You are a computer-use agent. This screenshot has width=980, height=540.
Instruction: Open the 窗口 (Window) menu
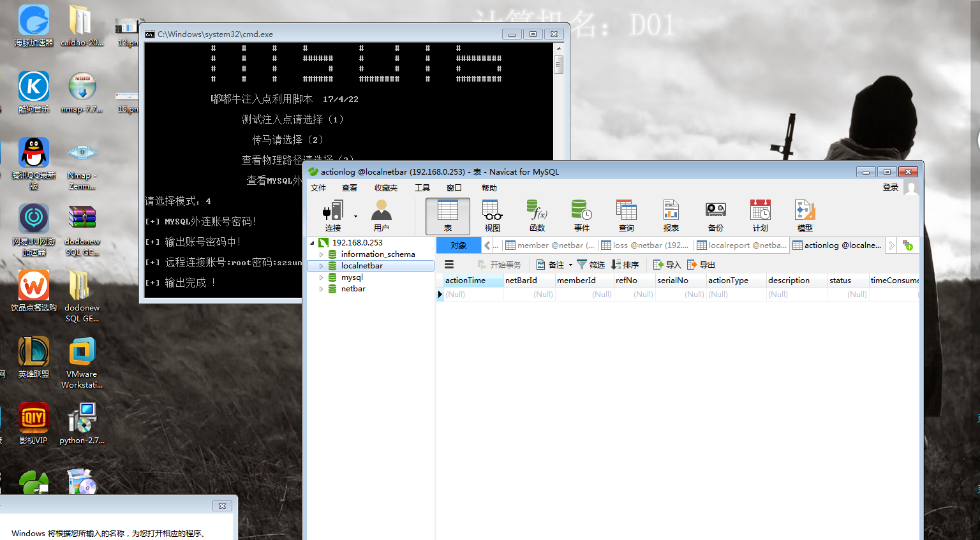pyautogui.click(x=454, y=188)
